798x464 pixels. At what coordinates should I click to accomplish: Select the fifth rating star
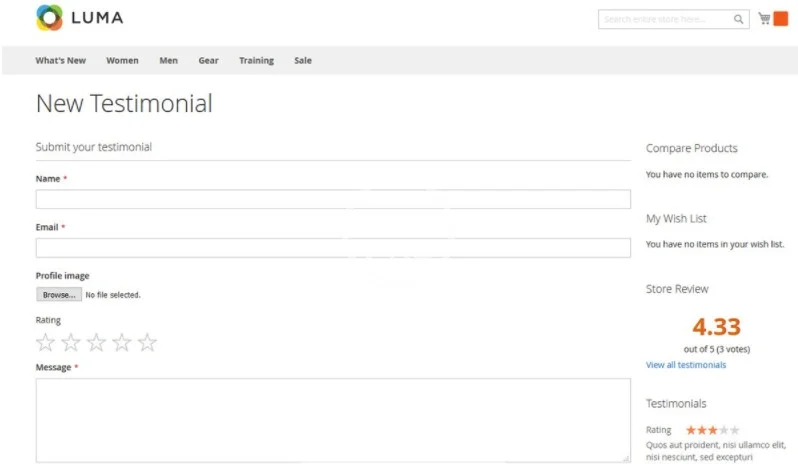click(147, 343)
